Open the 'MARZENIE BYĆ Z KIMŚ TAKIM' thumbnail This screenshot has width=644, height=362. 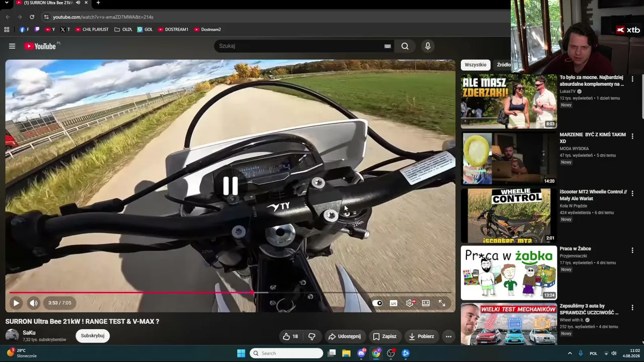(x=509, y=159)
